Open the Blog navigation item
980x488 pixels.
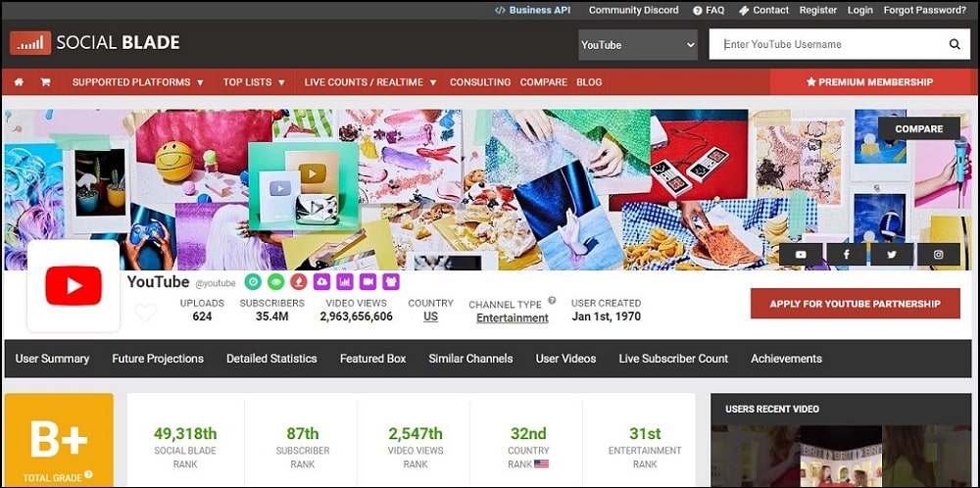(589, 82)
